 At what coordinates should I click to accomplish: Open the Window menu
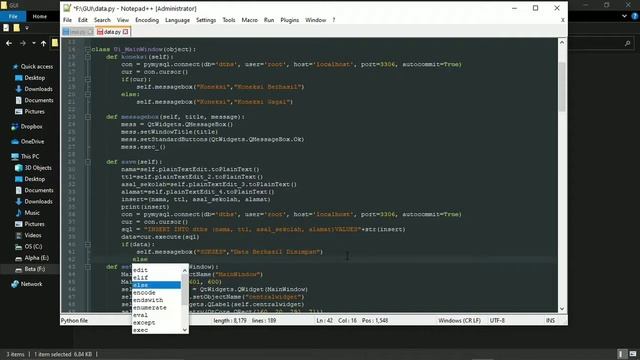[316, 20]
